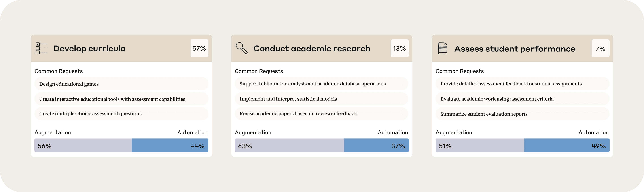Screen dimensions: 644x192
Task: Click Provide detailed assessment feedback request
Action: pos(522,84)
